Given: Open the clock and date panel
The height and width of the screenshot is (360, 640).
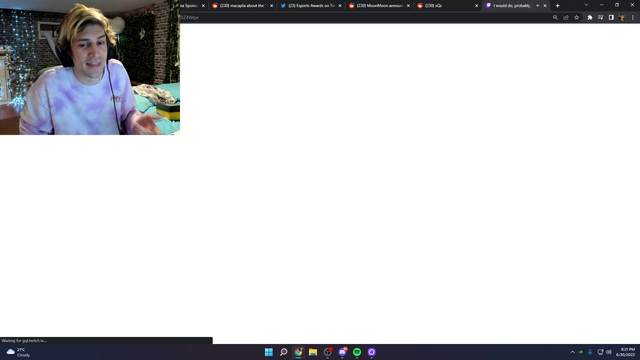Looking at the screenshot, I should 625,352.
